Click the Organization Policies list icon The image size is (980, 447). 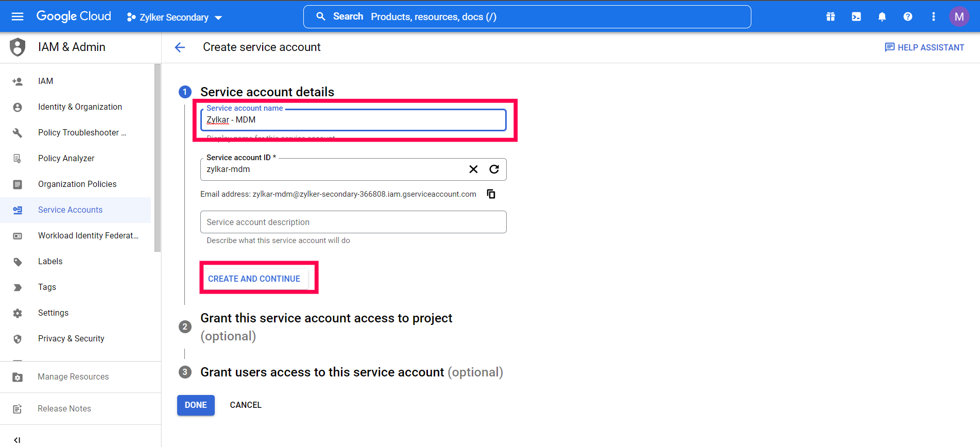coord(18,184)
